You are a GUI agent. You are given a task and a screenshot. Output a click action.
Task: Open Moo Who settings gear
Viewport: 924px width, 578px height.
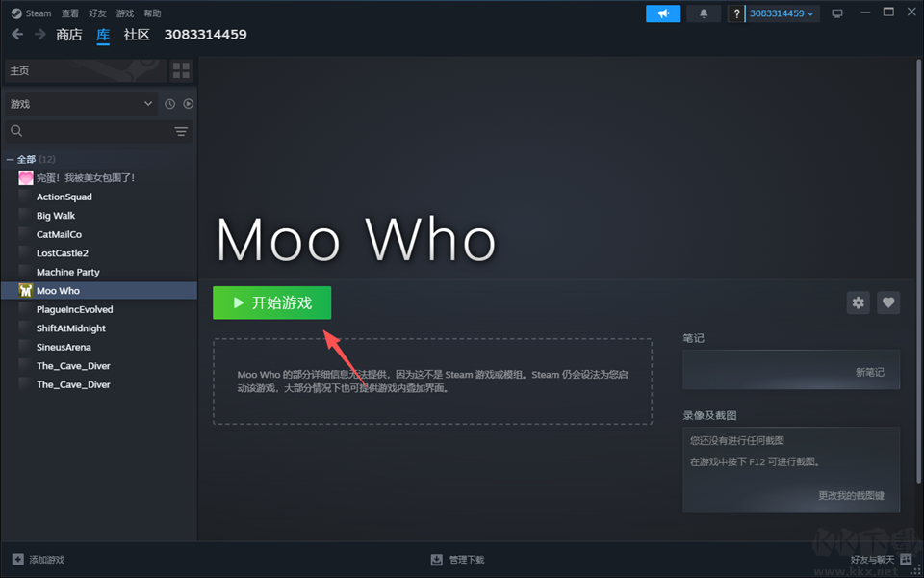858,302
